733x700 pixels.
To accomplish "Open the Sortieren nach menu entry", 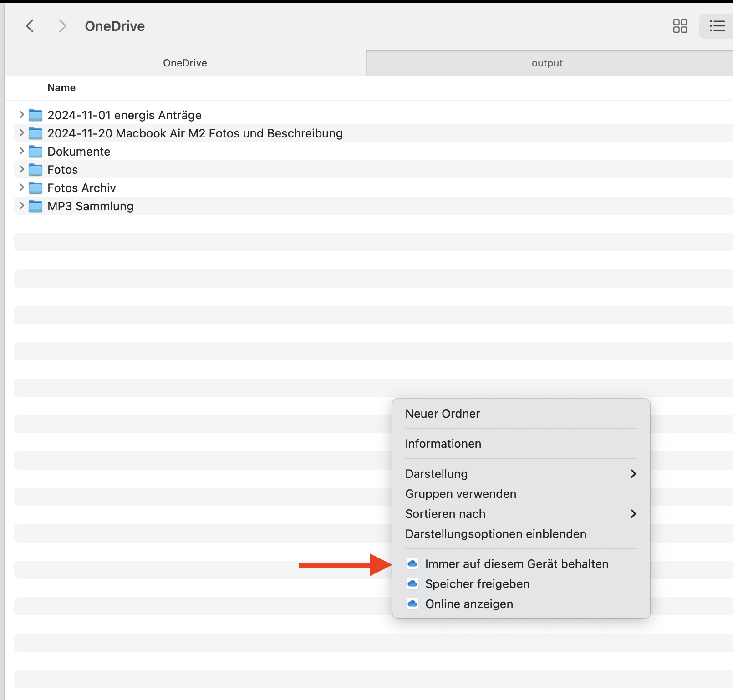I will [x=521, y=514].
